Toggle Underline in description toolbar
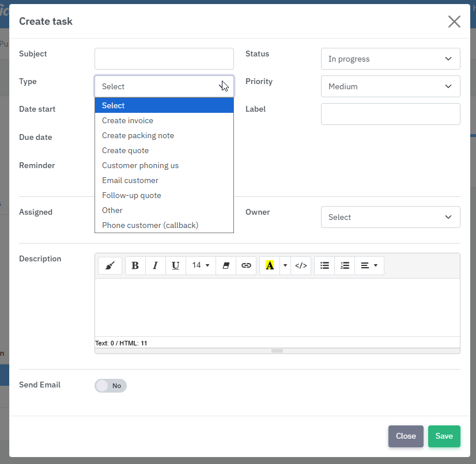The image size is (476, 464). (175, 265)
